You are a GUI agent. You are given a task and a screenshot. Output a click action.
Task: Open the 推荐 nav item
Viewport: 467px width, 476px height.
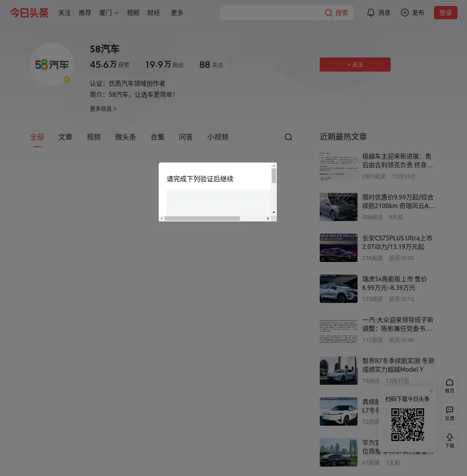pos(85,13)
